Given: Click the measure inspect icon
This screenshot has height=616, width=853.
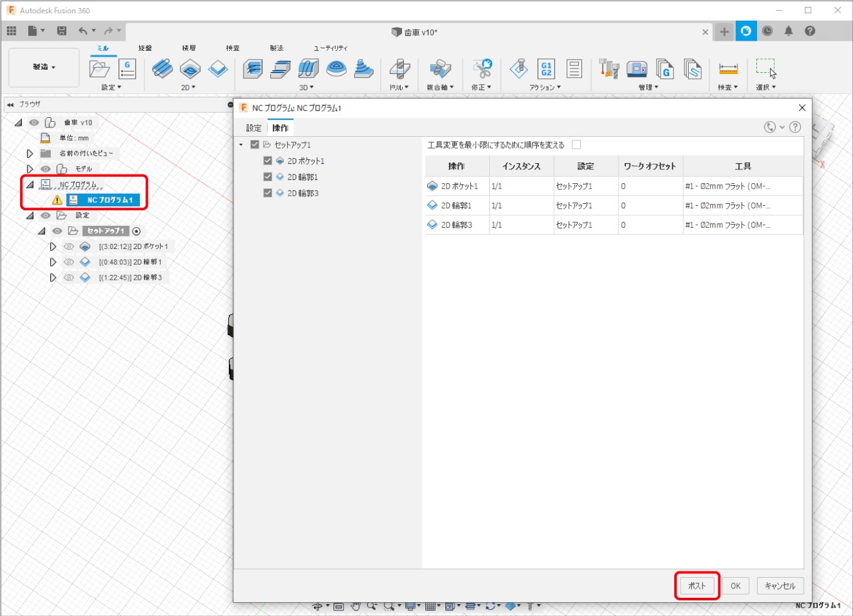Looking at the screenshot, I should point(728,68).
